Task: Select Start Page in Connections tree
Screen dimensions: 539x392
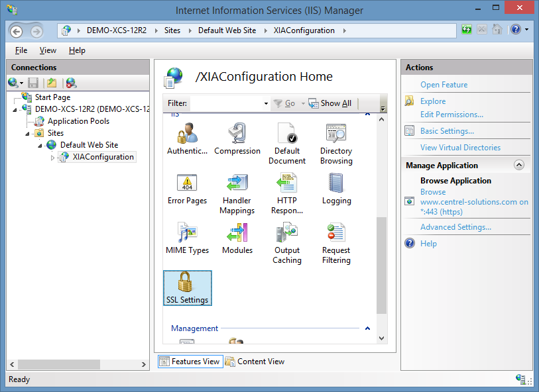Action: tap(52, 97)
